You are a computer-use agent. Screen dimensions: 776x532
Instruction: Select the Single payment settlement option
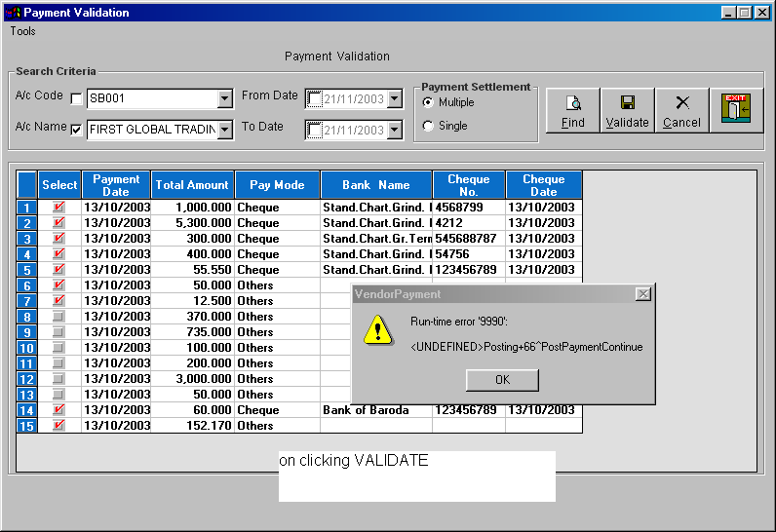click(428, 126)
